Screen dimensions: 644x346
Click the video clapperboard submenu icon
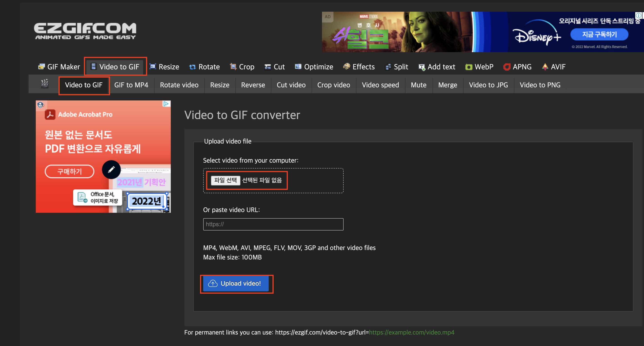45,84
